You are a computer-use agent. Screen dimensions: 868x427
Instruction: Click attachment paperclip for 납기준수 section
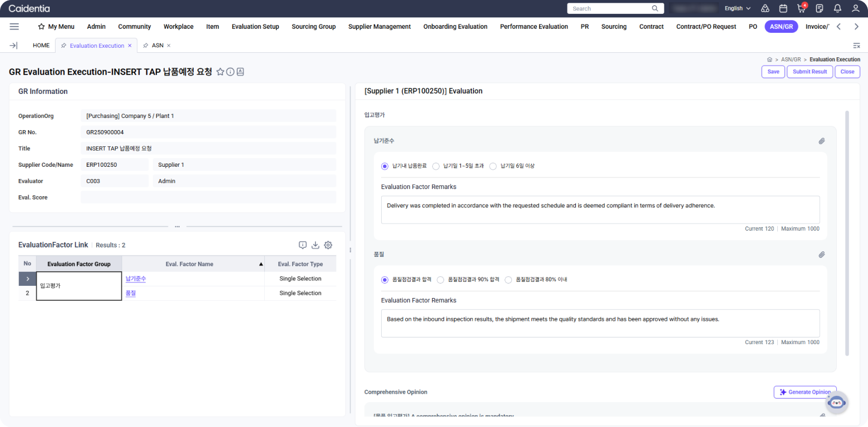(821, 141)
